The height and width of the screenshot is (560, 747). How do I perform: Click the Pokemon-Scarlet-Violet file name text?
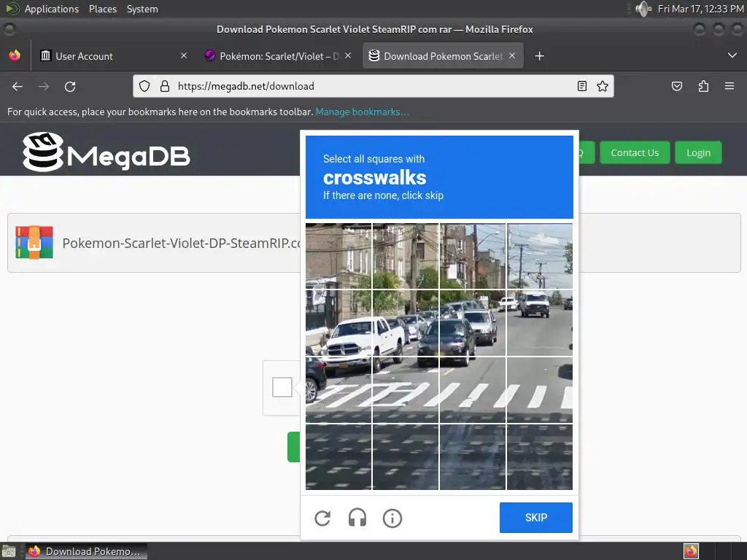[181, 244]
